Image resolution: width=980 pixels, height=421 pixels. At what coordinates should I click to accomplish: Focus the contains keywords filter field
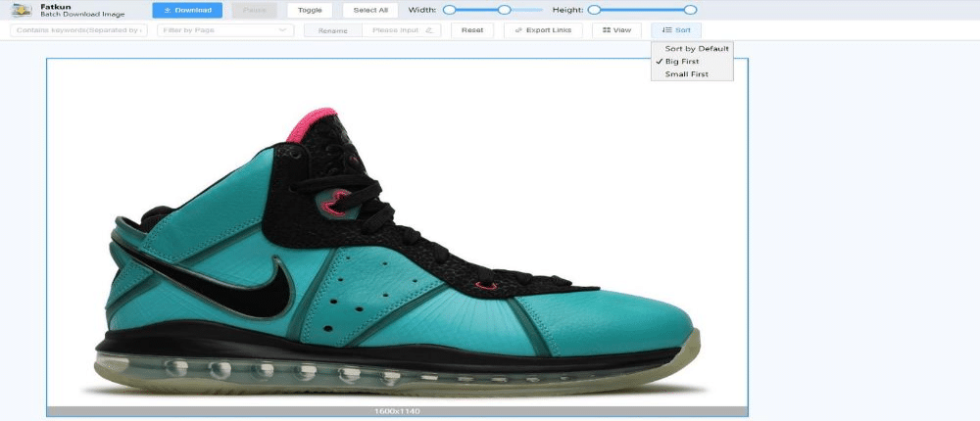[x=78, y=30]
